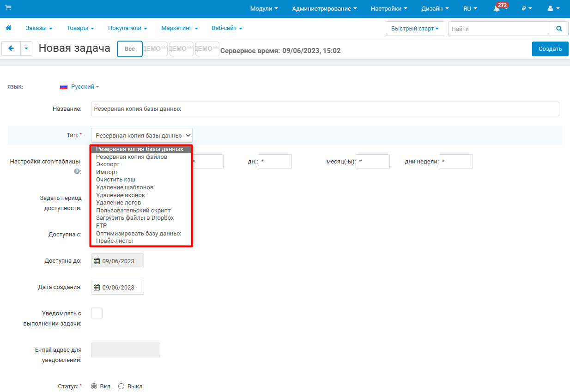Screen dimensions: 570x392
Task: Open the ₽ currency dropdown
Action: 527,8
